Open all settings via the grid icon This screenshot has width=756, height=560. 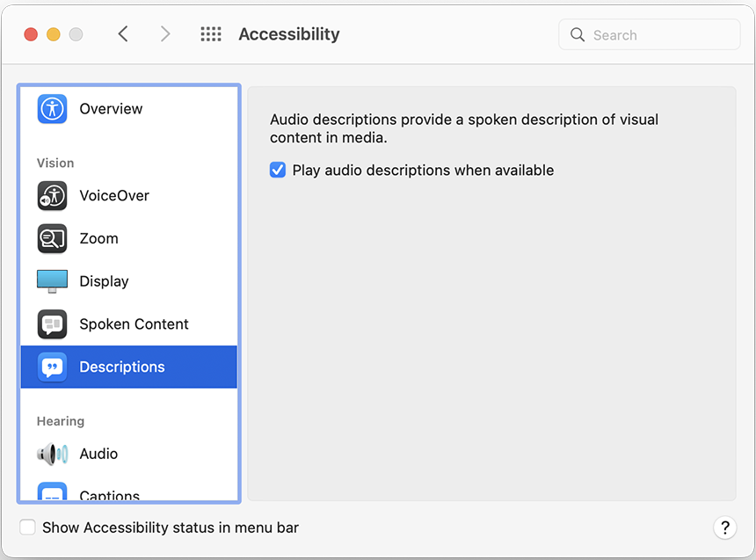(210, 33)
